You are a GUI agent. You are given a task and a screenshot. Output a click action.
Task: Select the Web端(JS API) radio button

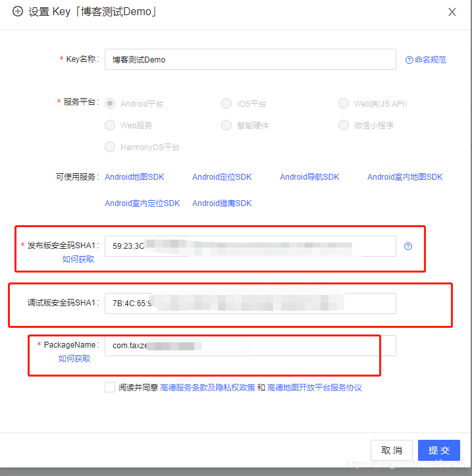(343, 103)
